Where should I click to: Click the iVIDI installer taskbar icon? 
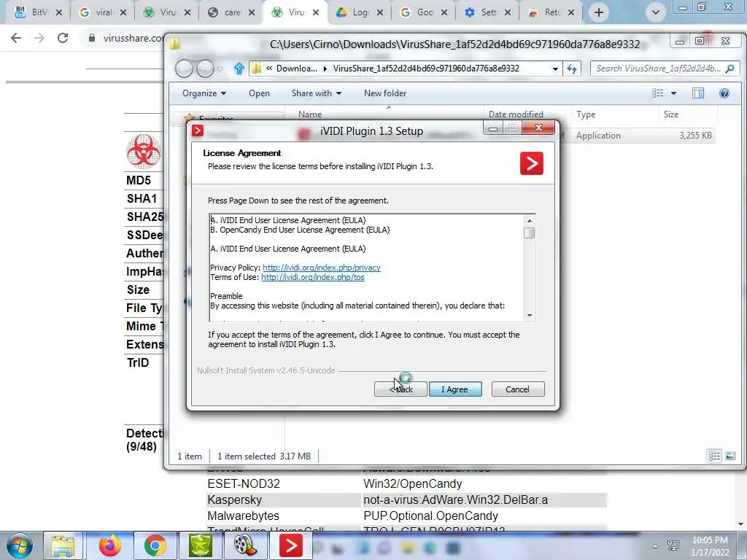[290, 545]
